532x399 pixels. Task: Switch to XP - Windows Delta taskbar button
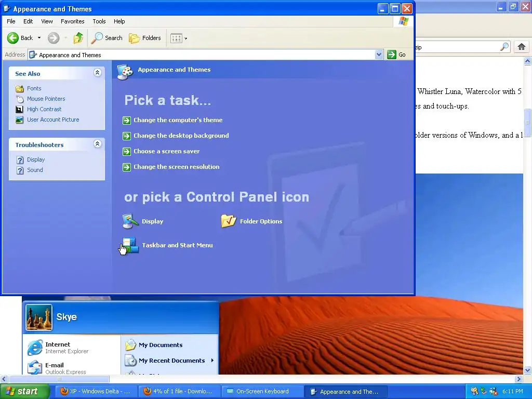coord(96,392)
